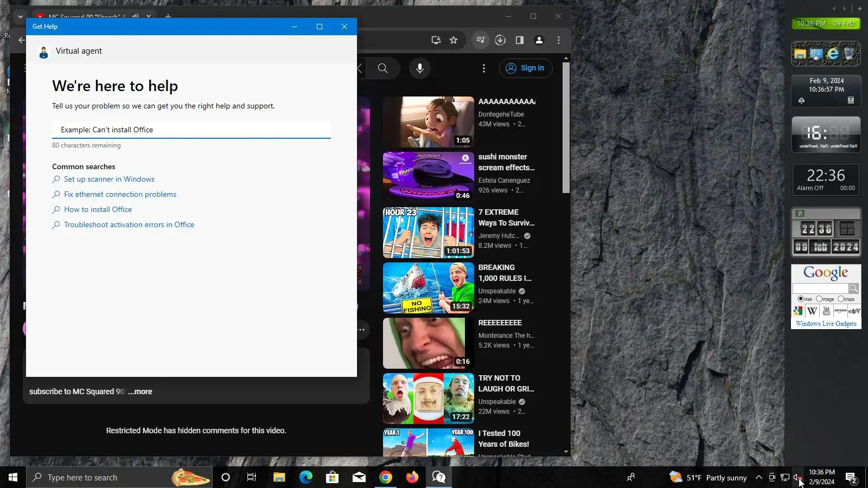Switch to Google Chrome on the taskbar
868x488 pixels.
(x=386, y=477)
